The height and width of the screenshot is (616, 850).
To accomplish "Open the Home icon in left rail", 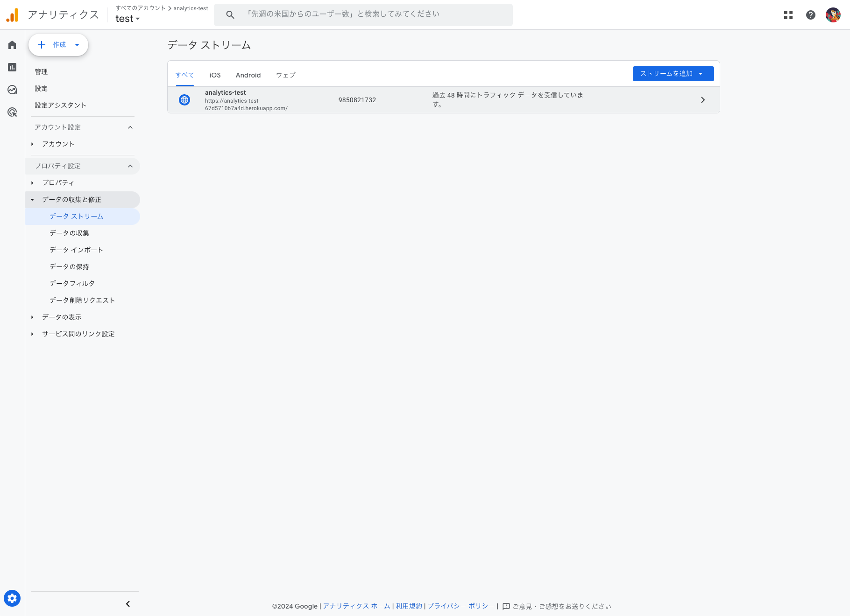I will [12, 45].
